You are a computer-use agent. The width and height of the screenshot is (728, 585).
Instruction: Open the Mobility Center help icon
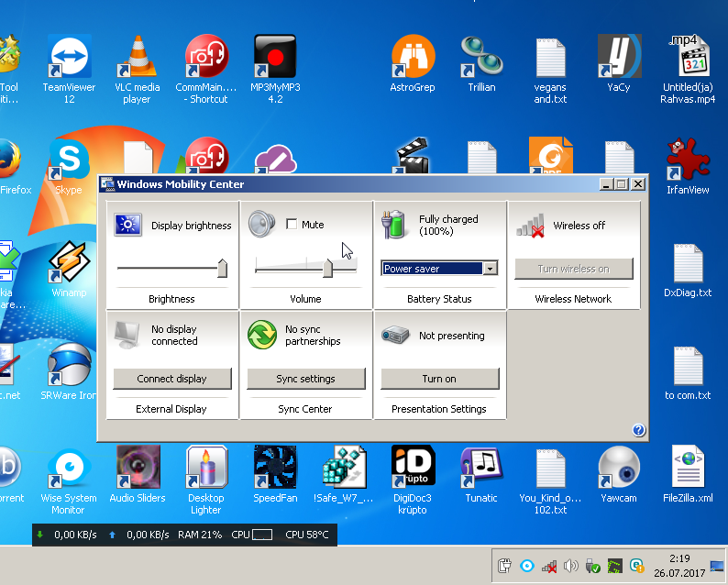(638, 430)
